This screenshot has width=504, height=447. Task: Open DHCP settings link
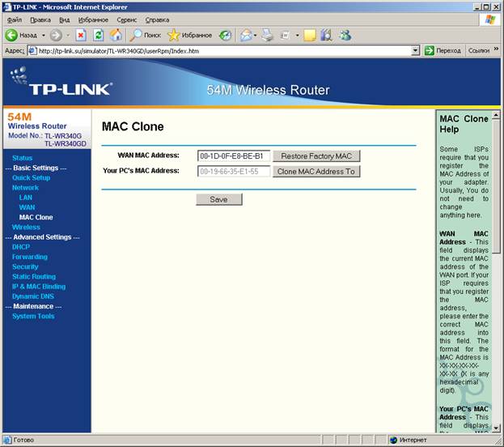click(x=21, y=247)
